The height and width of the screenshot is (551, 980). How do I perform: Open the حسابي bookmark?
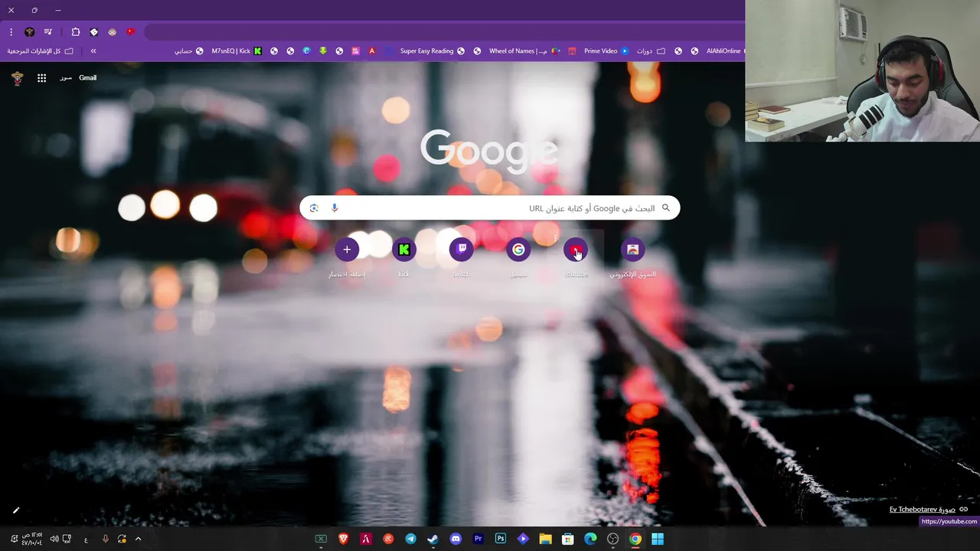189,51
